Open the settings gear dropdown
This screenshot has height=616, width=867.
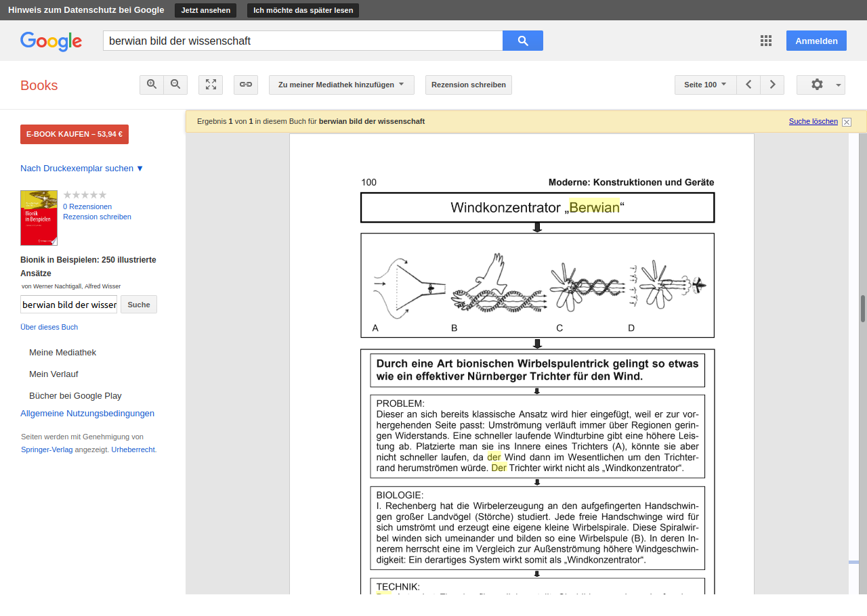(820, 85)
